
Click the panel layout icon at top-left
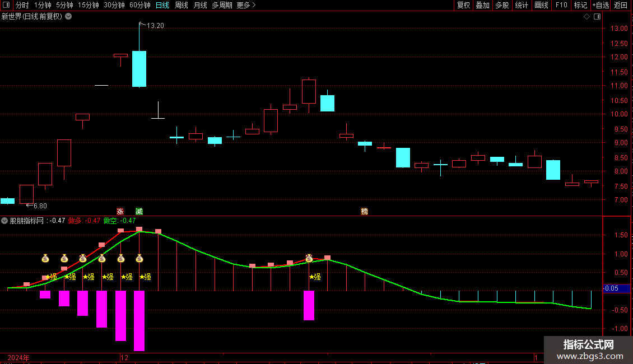point(6,5)
